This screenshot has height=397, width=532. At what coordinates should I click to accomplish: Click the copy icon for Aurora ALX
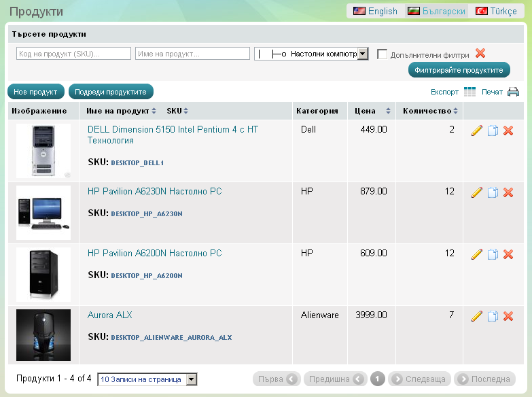493,316
